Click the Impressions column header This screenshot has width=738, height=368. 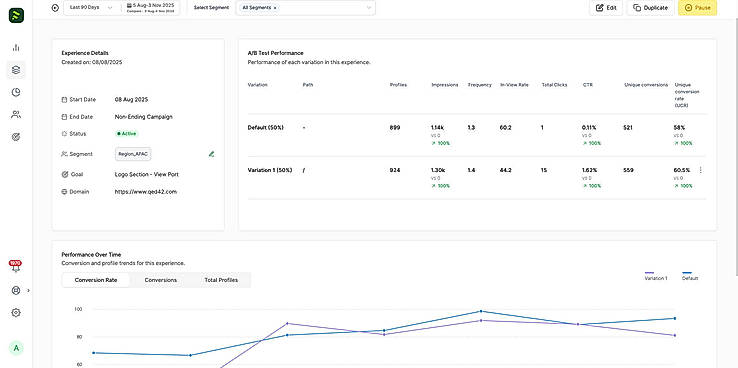[x=445, y=85]
